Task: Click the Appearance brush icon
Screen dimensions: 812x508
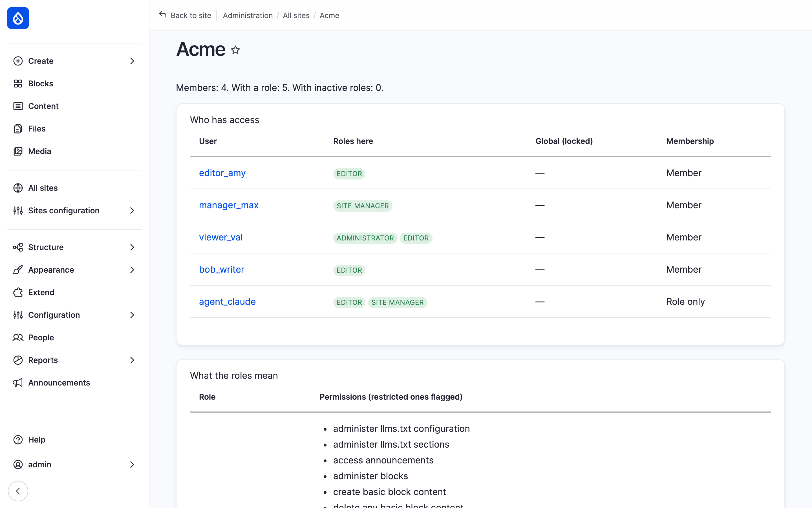Action: (18, 270)
